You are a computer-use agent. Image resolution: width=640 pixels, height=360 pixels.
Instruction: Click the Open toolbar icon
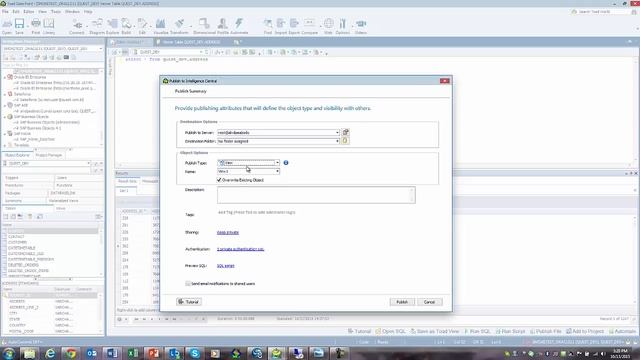pos(7,27)
